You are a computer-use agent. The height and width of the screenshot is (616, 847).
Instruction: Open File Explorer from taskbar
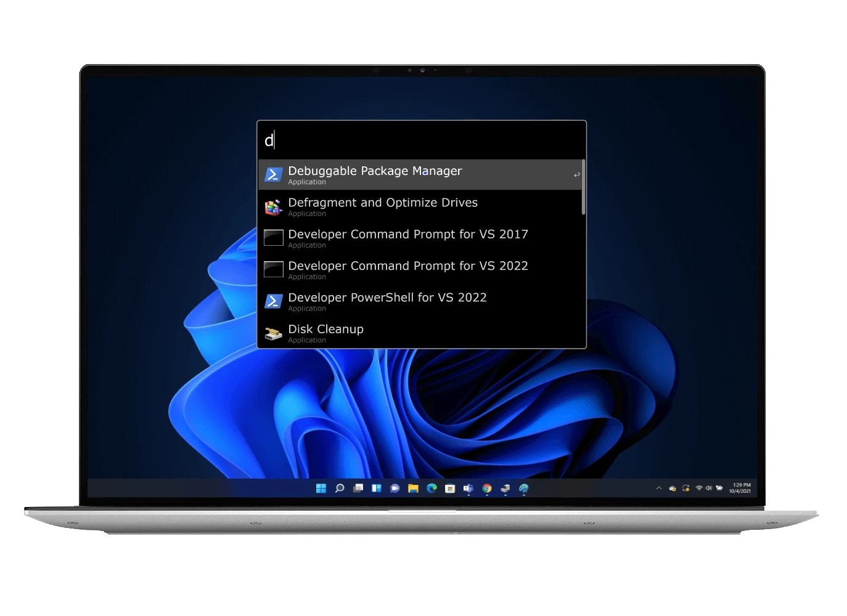[413, 488]
